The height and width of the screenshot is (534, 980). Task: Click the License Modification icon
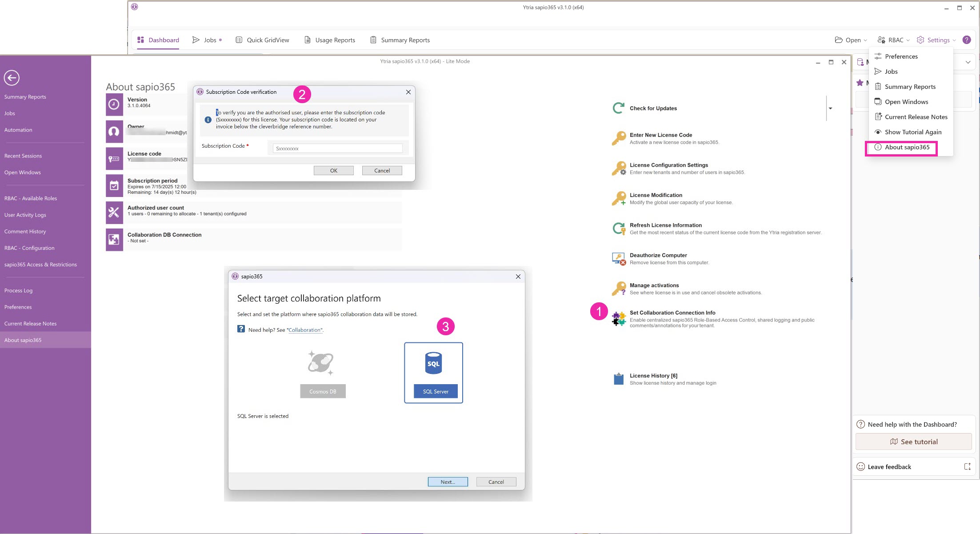coord(618,198)
